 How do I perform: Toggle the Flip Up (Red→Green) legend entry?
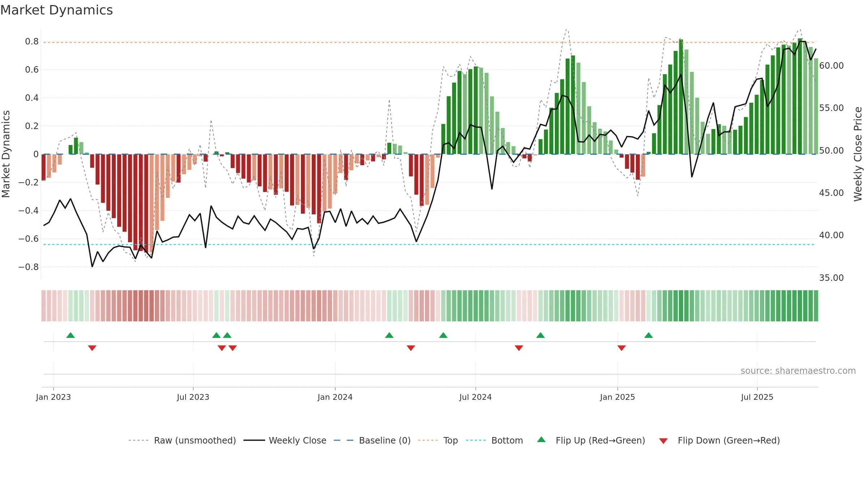coord(591,440)
